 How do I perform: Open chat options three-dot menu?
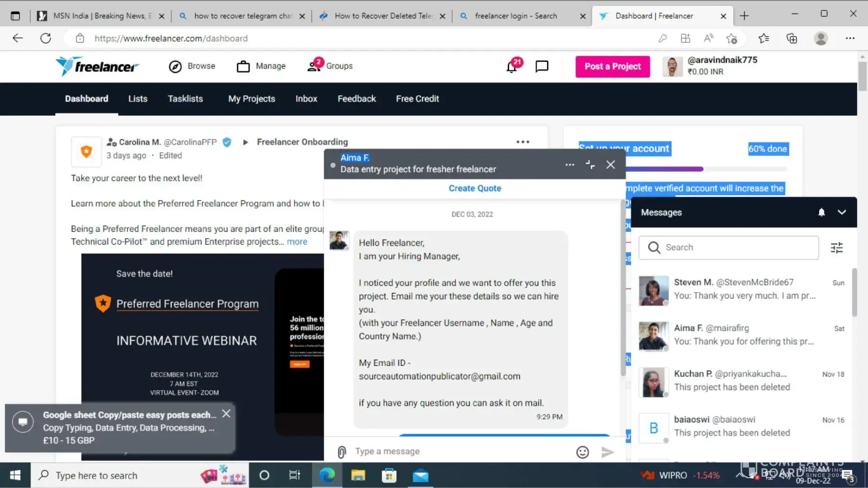click(x=570, y=165)
